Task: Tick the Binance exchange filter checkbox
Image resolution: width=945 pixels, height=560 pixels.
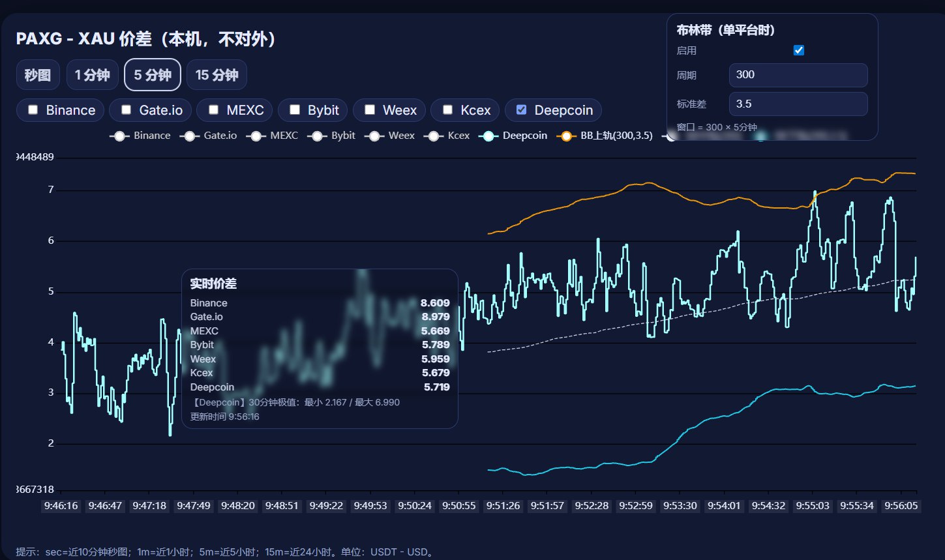Action: (33, 110)
